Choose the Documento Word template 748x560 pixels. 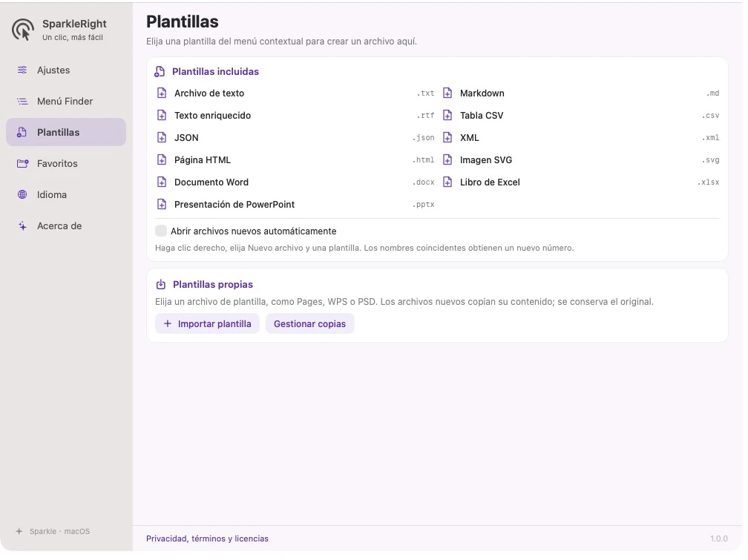pyautogui.click(x=296, y=182)
